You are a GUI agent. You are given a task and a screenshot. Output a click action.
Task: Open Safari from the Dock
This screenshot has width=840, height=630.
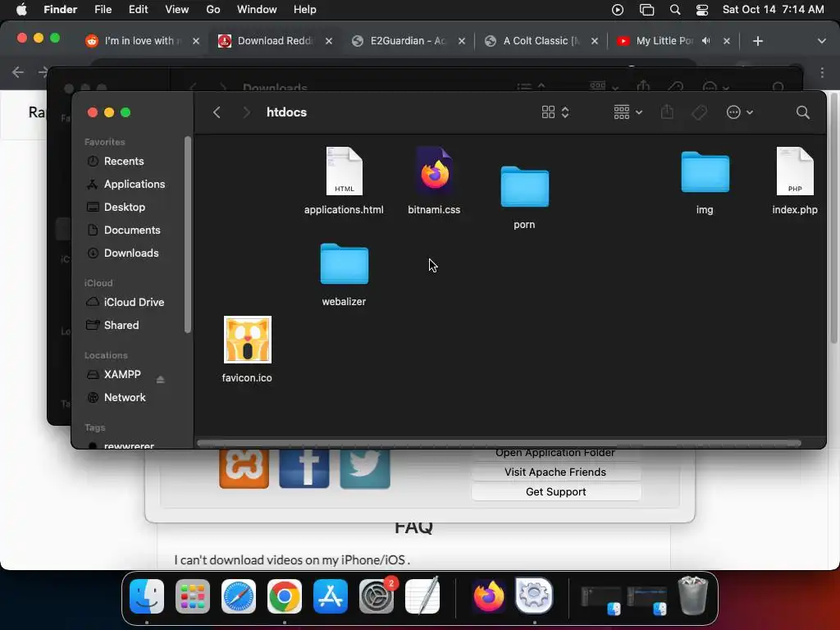coord(239,596)
